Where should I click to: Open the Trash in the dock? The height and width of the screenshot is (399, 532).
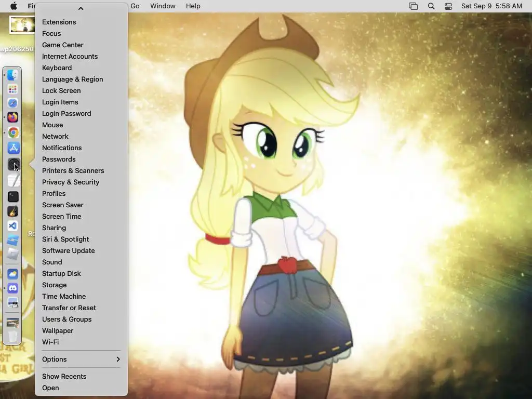(x=12, y=337)
